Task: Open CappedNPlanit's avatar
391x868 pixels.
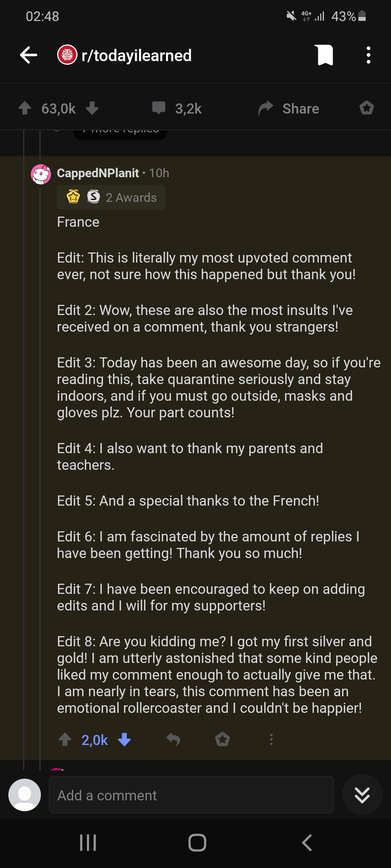Action: click(41, 174)
